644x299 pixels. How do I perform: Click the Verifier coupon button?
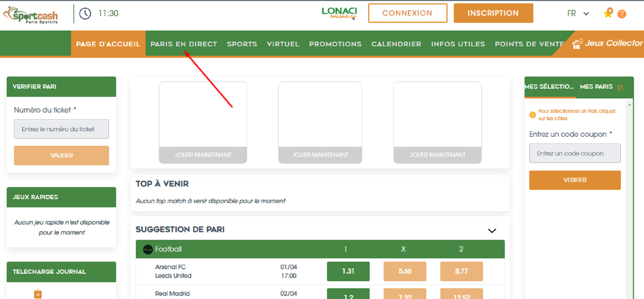[575, 180]
